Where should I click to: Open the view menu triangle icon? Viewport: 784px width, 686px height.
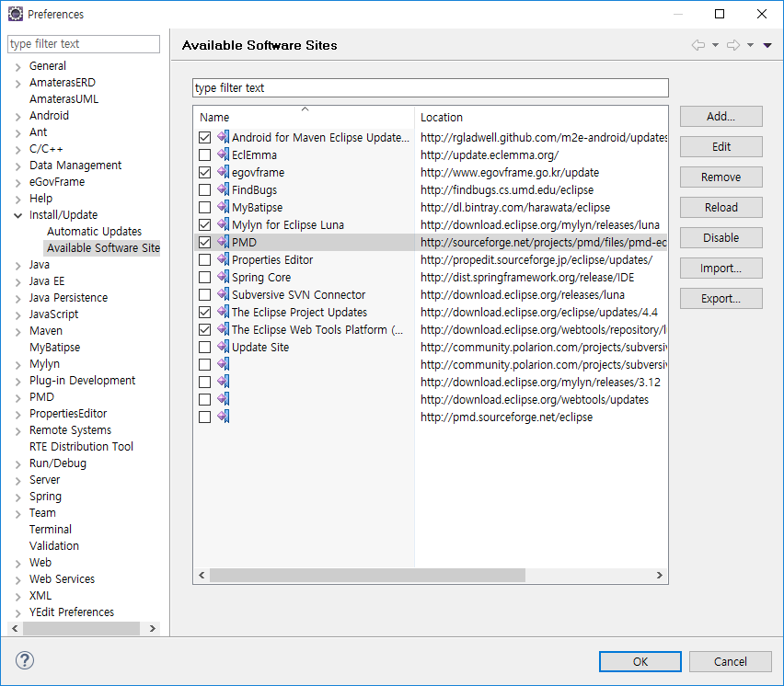click(767, 45)
